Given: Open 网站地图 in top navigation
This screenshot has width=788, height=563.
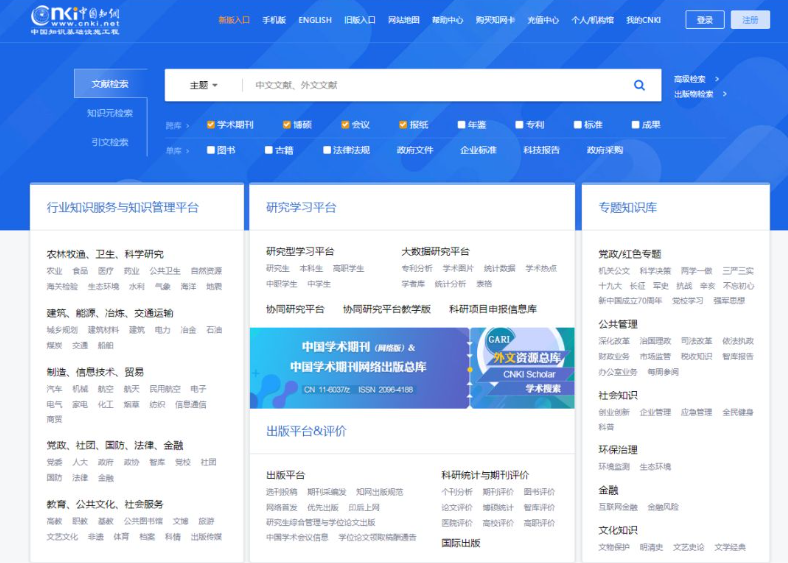Looking at the screenshot, I should coord(404,20).
